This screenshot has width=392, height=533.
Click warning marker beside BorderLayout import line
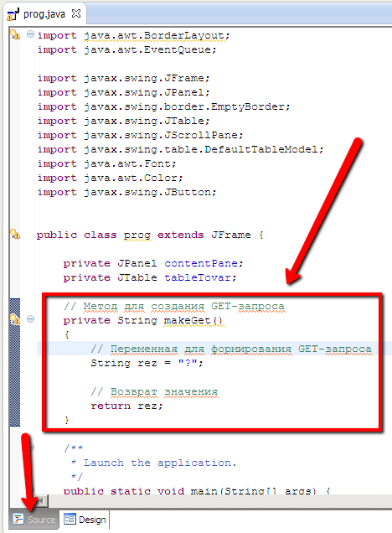click(x=15, y=34)
